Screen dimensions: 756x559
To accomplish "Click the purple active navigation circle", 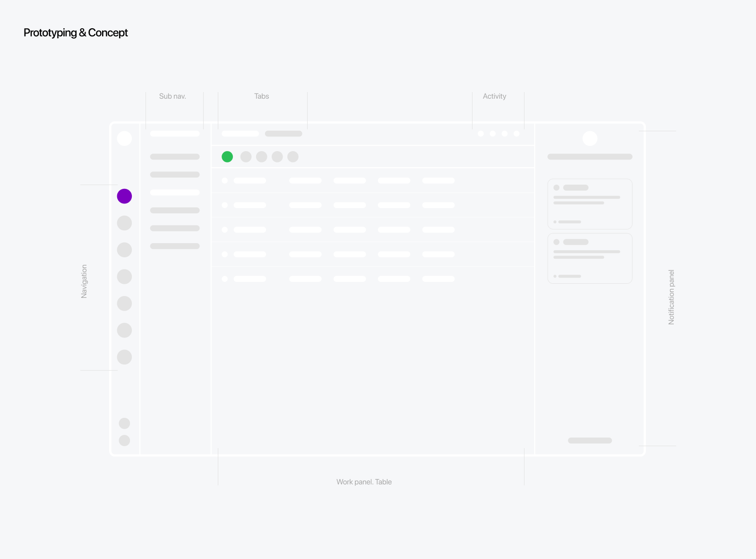I will [124, 196].
